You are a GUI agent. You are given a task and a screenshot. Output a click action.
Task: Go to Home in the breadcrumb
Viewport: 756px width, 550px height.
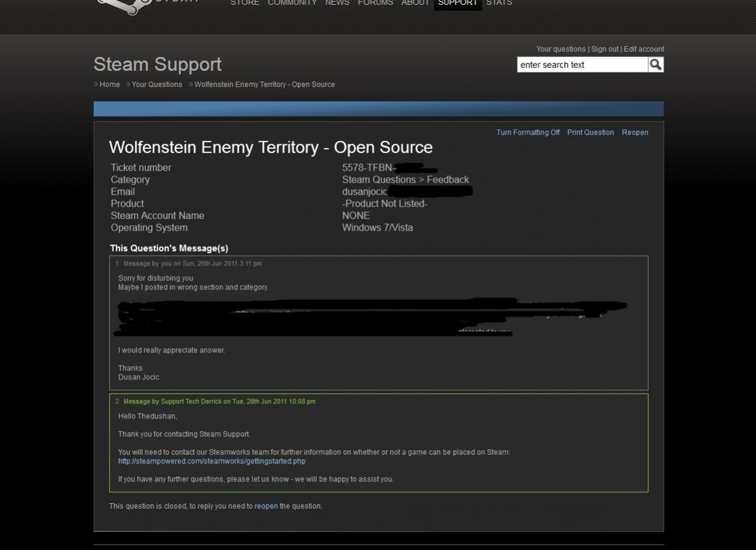pyautogui.click(x=109, y=85)
